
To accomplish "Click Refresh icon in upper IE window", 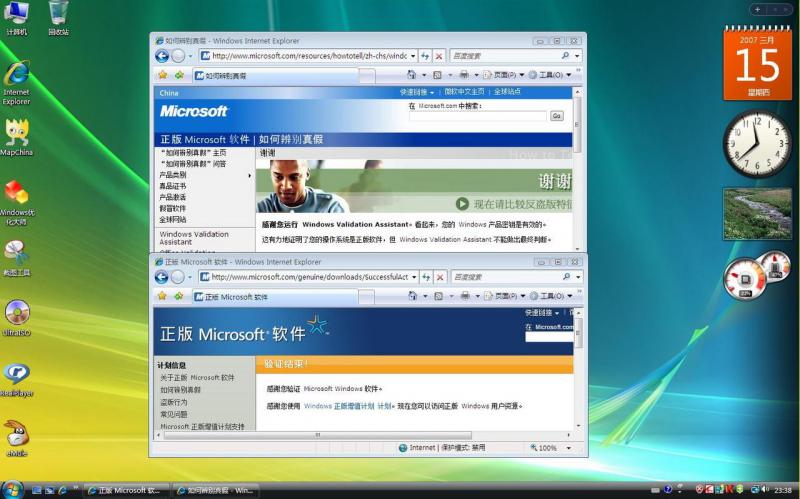I will point(425,56).
